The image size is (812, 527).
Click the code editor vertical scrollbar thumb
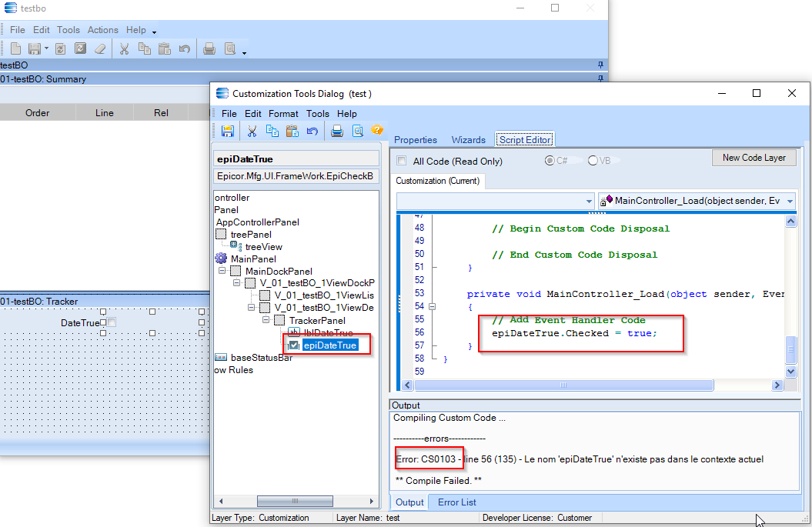[790, 349]
